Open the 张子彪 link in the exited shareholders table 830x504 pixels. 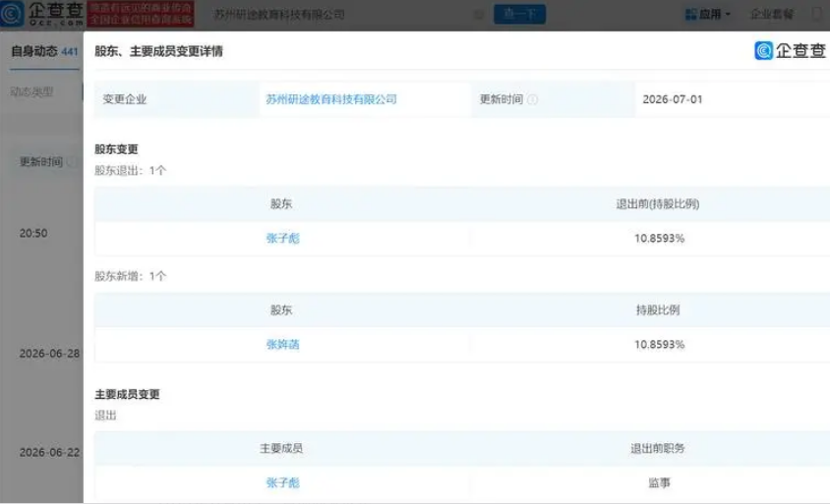pyautogui.click(x=282, y=239)
